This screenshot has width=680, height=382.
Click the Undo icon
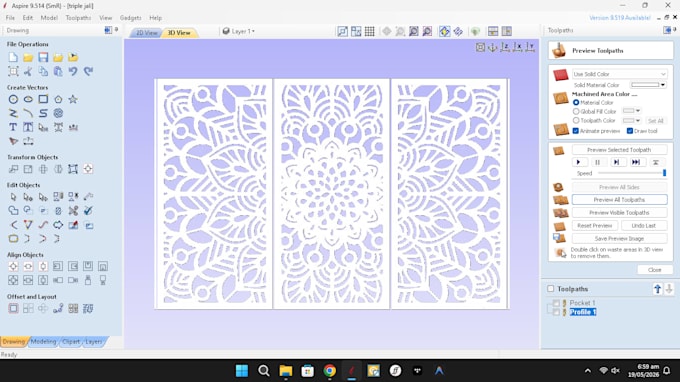point(73,71)
